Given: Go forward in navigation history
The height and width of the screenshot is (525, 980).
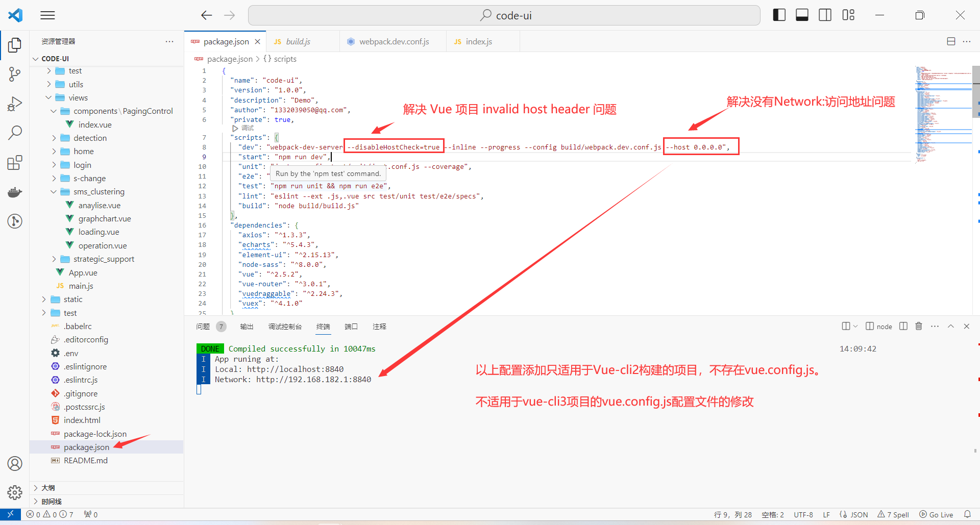Looking at the screenshot, I should tap(229, 15).
